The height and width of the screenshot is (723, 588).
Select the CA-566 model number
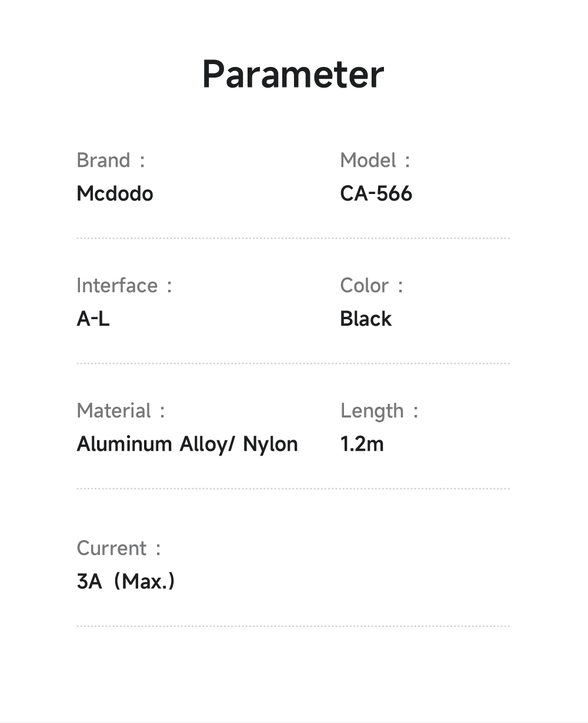click(x=376, y=193)
